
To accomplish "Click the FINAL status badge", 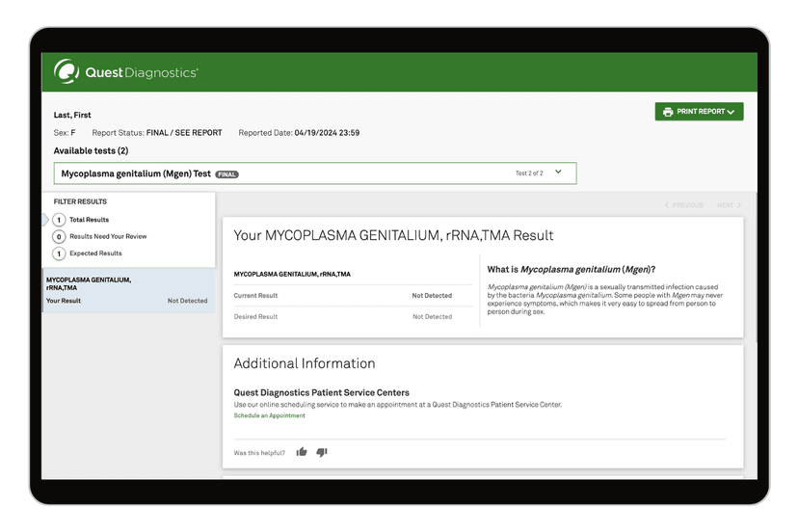I will 227,174.
